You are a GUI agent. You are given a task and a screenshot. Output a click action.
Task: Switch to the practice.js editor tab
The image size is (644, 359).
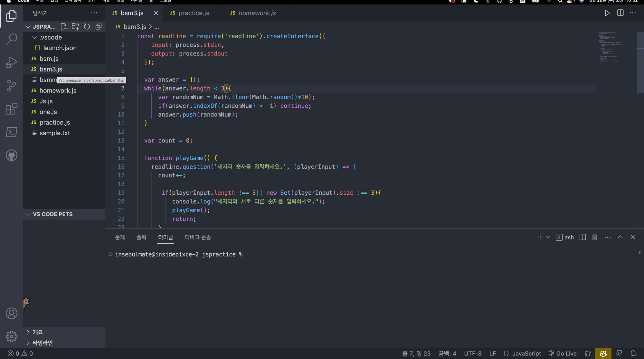click(x=194, y=13)
